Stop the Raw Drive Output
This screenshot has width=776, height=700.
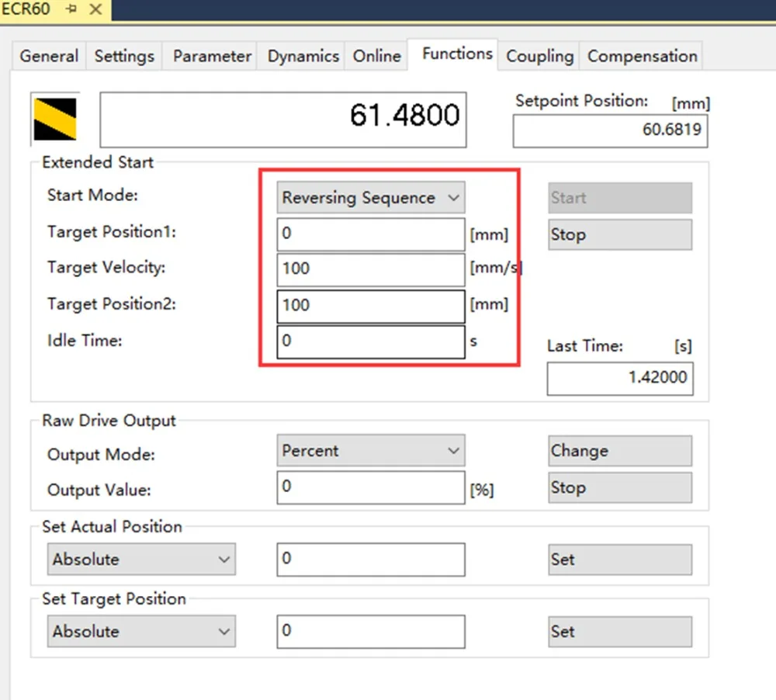[619, 487]
